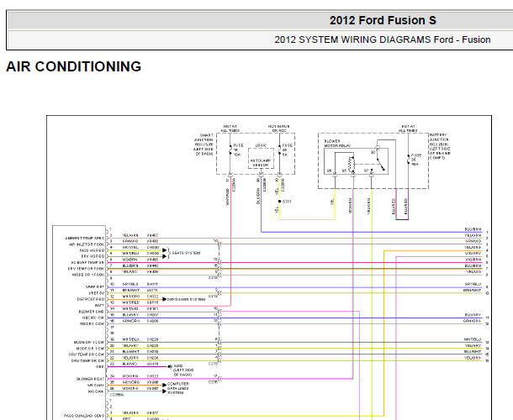Click 'HOT AT ALL TIMES' above battery junction box
The width and height of the screenshot is (513, 420).
[408, 129]
